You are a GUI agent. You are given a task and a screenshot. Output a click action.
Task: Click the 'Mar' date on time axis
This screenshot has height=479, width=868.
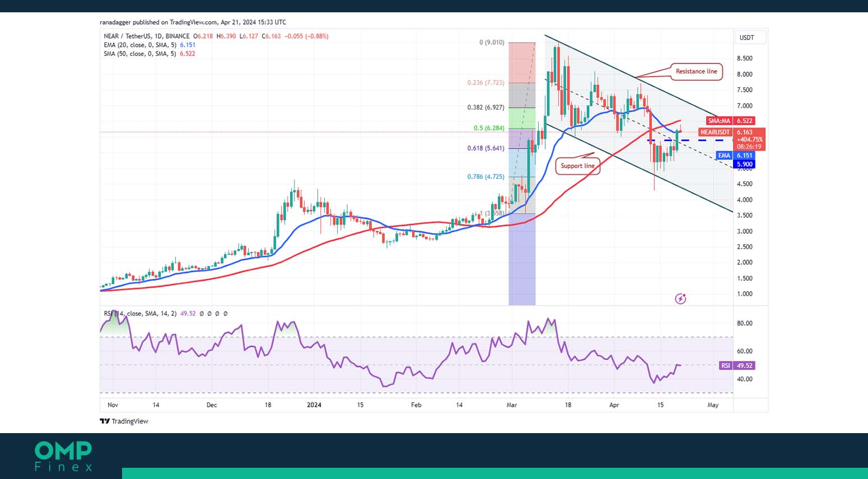(511, 405)
